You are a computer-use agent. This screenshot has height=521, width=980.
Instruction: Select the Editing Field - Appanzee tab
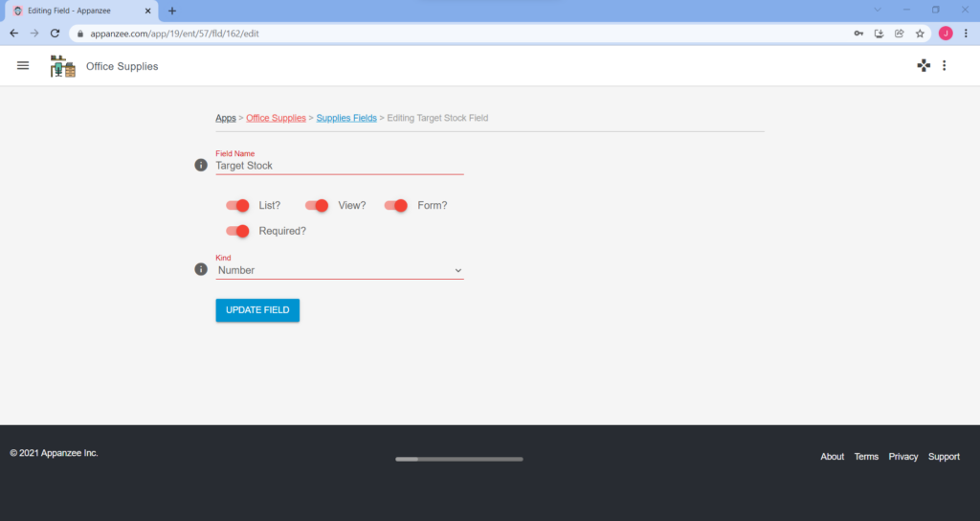(81, 11)
